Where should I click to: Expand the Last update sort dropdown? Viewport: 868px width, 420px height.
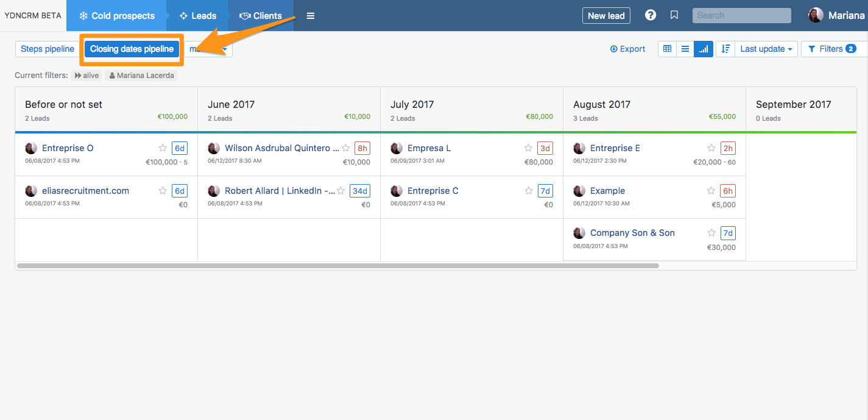click(x=766, y=49)
